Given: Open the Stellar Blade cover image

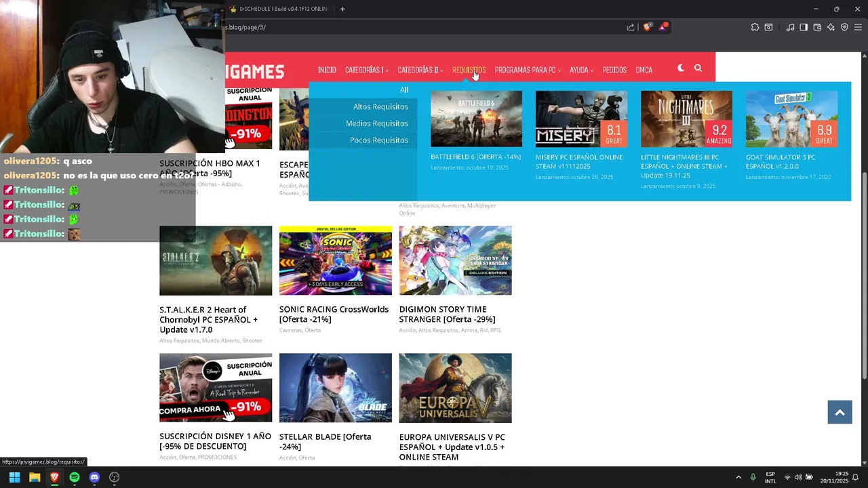Looking at the screenshot, I should click(336, 388).
